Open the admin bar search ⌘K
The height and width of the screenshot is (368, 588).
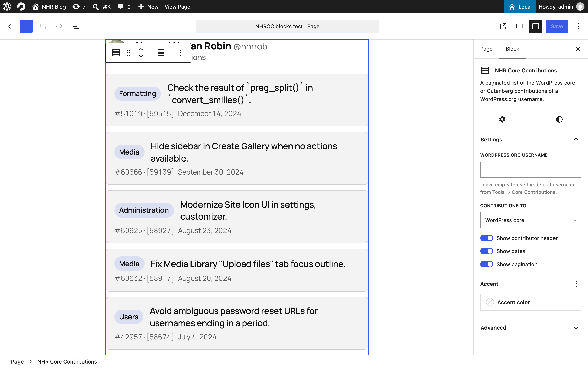[101, 7]
